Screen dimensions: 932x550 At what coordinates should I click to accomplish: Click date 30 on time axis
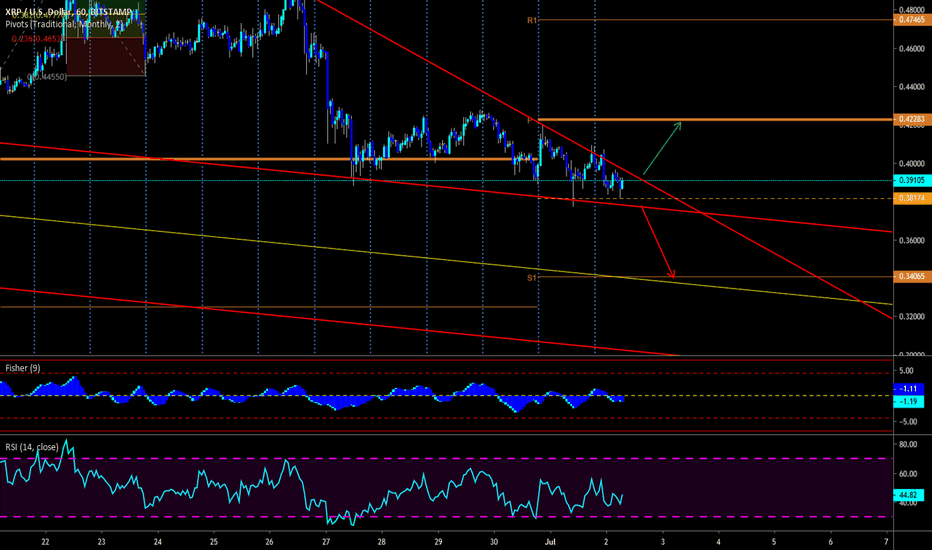click(494, 542)
